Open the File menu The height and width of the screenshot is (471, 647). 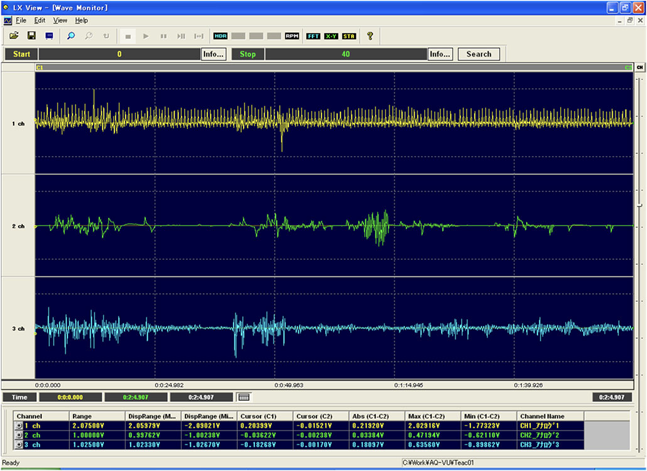(21, 20)
